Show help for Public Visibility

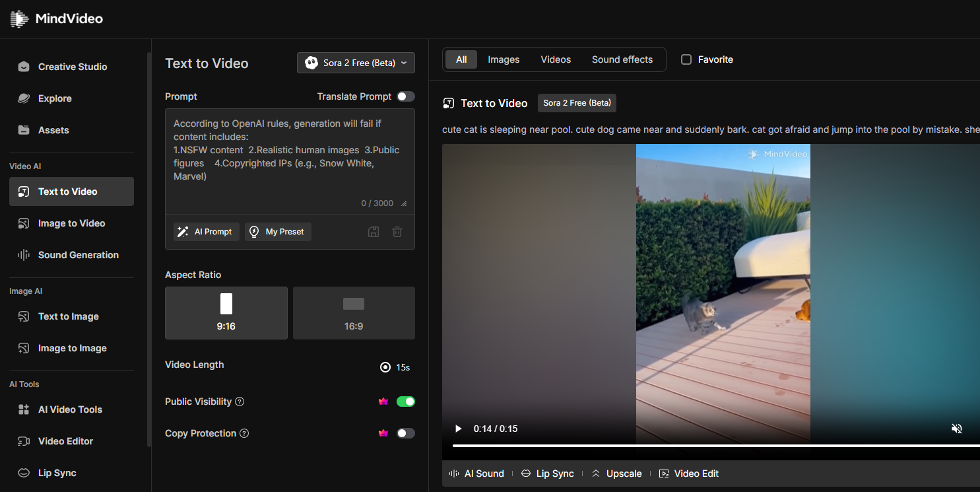tap(240, 402)
